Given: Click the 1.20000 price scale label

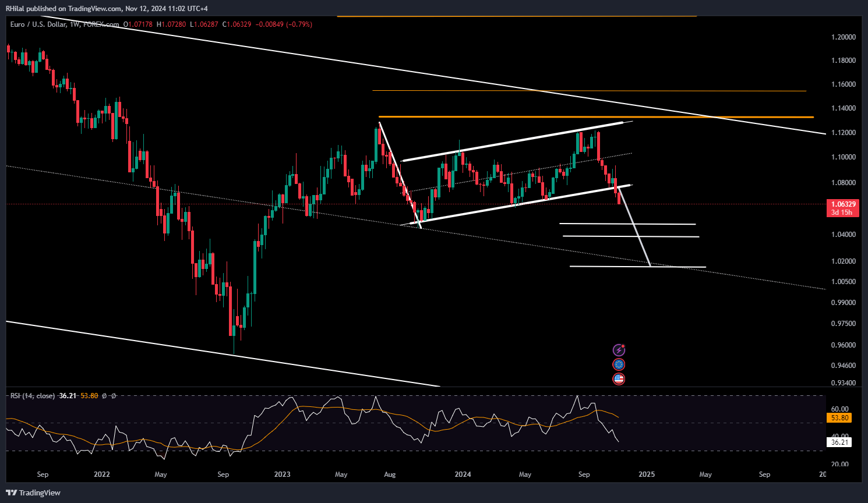Looking at the screenshot, I should [843, 37].
